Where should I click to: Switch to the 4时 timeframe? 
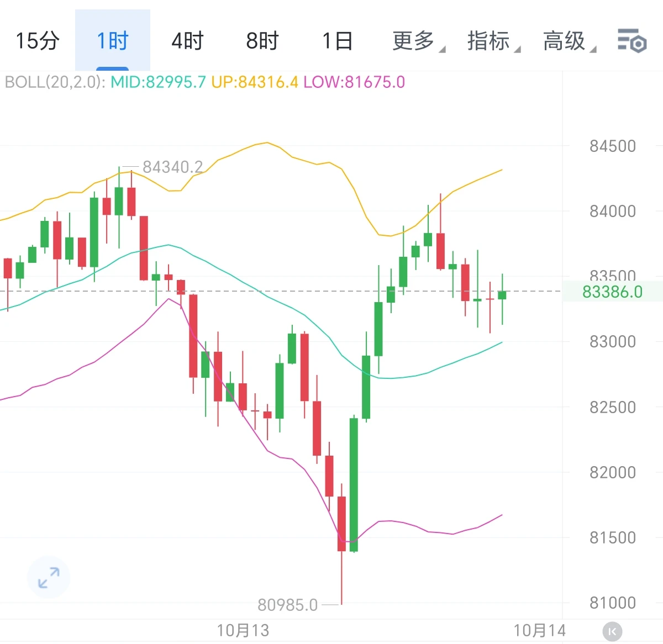pos(187,41)
